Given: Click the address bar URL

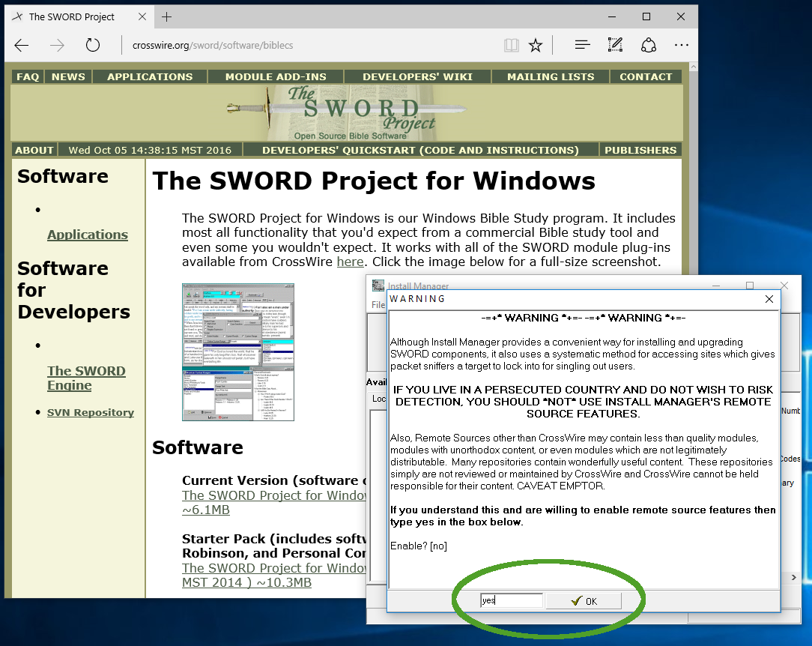Looking at the screenshot, I should pos(213,46).
